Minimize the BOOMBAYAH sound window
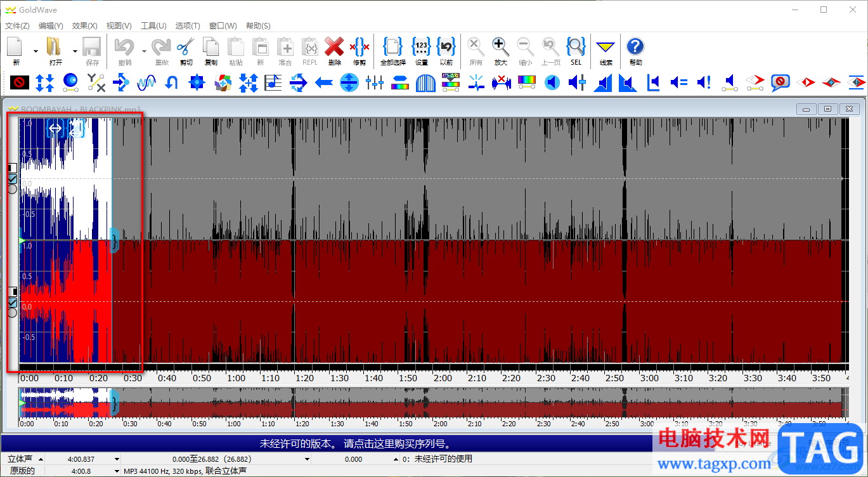The height and width of the screenshot is (477, 868). [x=806, y=109]
